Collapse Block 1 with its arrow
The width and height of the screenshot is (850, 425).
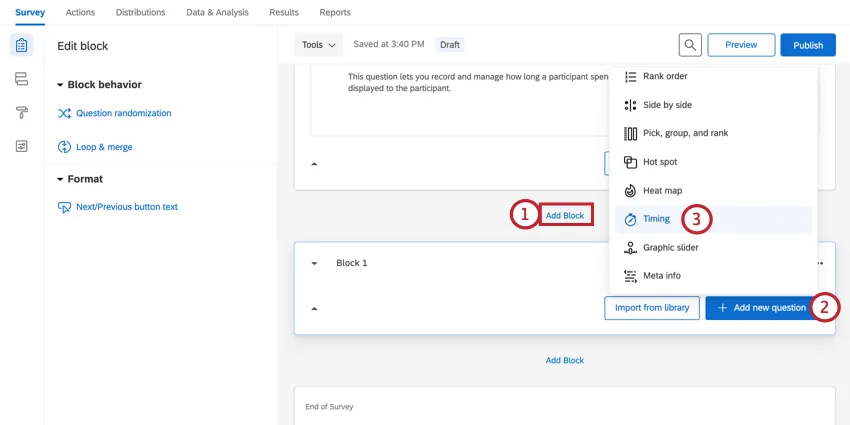click(x=314, y=263)
